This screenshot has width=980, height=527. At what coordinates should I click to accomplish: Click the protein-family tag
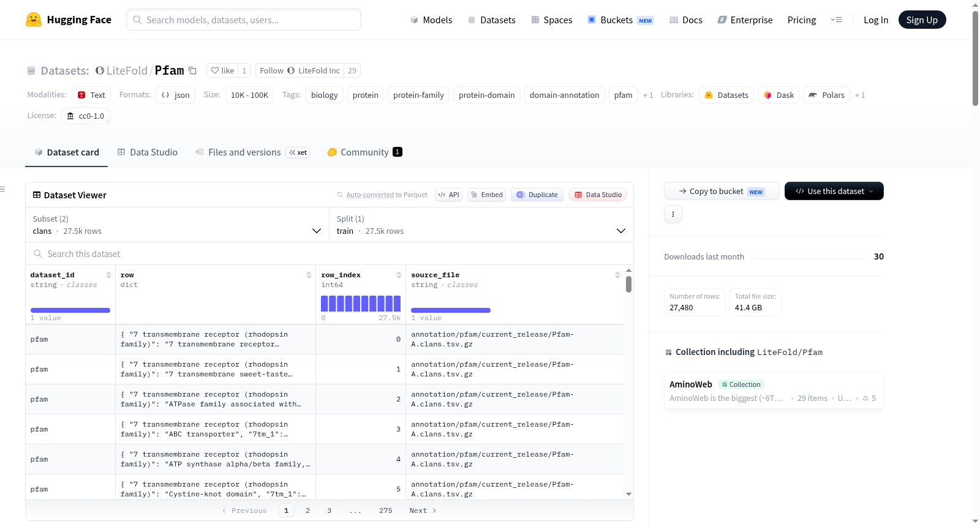coord(418,95)
